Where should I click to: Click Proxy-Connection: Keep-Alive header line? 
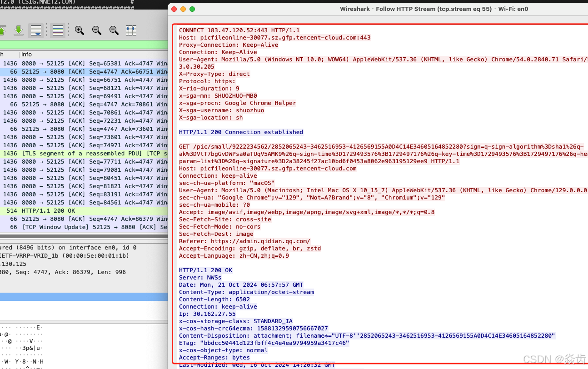[229, 45]
